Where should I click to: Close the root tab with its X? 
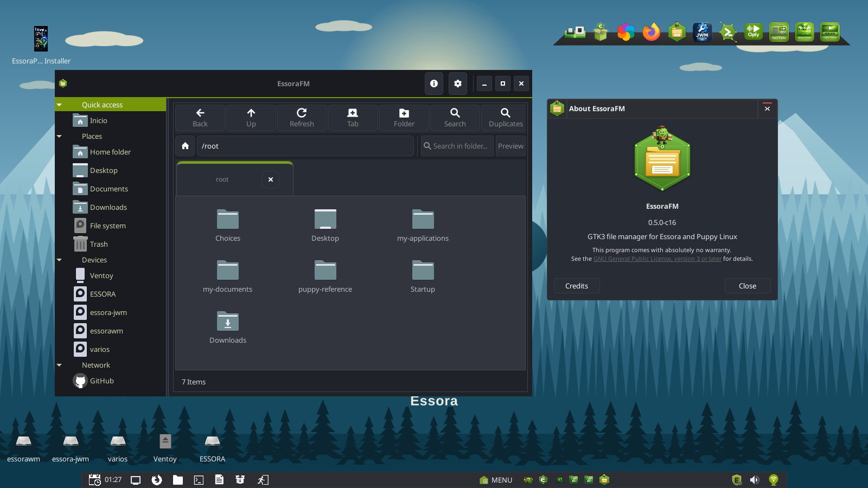click(271, 179)
